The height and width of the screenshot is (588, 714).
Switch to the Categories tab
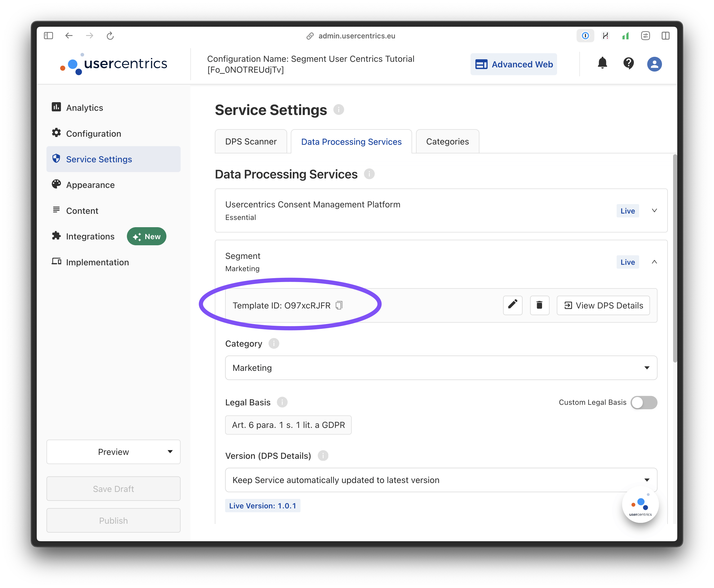click(447, 142)
